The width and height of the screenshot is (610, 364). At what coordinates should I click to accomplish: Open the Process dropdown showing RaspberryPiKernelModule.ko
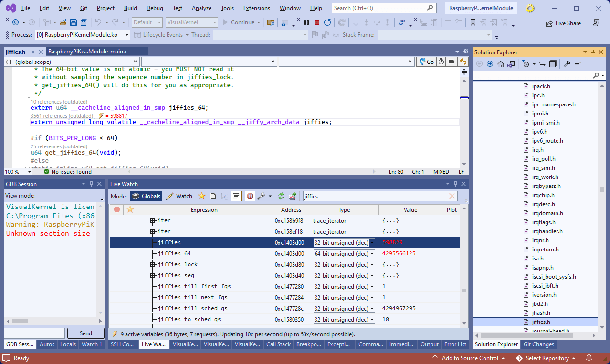[126, 34]
